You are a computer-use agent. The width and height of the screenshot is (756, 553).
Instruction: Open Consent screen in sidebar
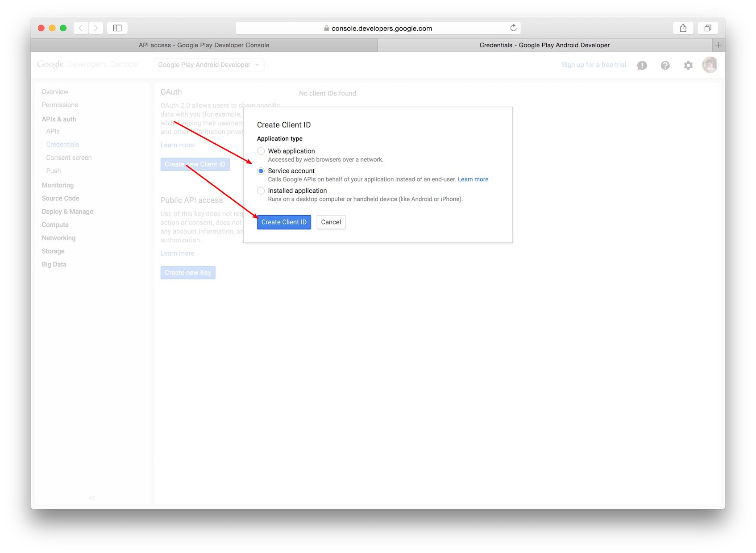(69, 158)
